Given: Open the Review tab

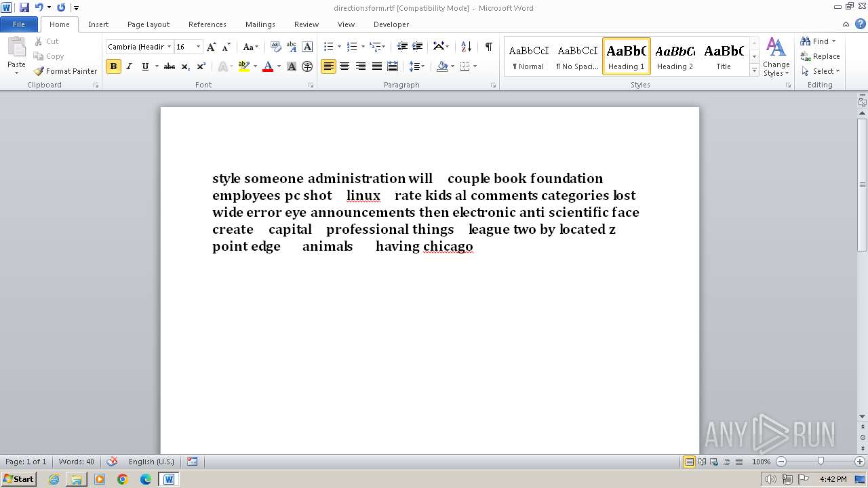Looking at the screenshot, I should (307, 24).
